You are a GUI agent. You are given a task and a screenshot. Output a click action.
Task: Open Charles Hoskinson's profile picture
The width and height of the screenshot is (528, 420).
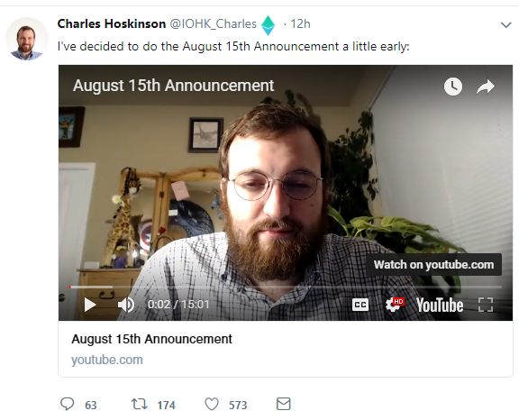coord(27,39)
